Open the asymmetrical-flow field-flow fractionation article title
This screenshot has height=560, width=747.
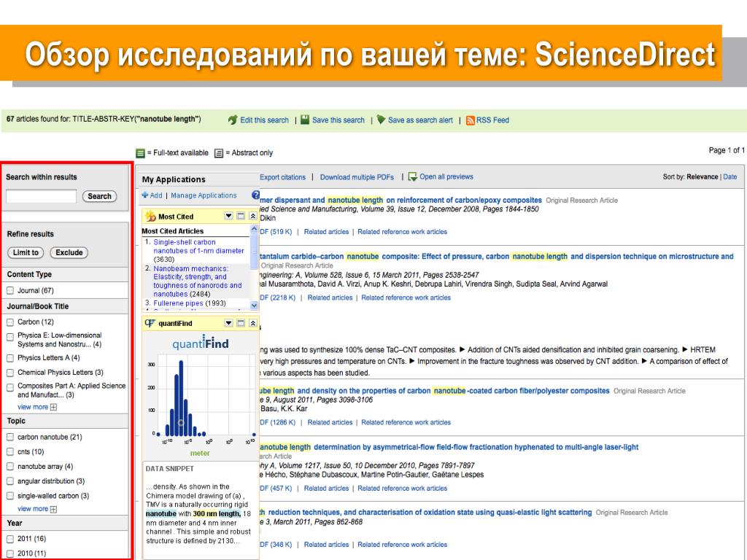[449, 447]
